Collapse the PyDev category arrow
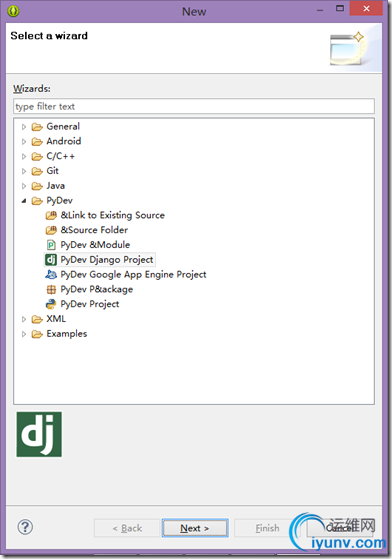Image resolution: width=392 pixels, height=559 pixels. point(24,201)
